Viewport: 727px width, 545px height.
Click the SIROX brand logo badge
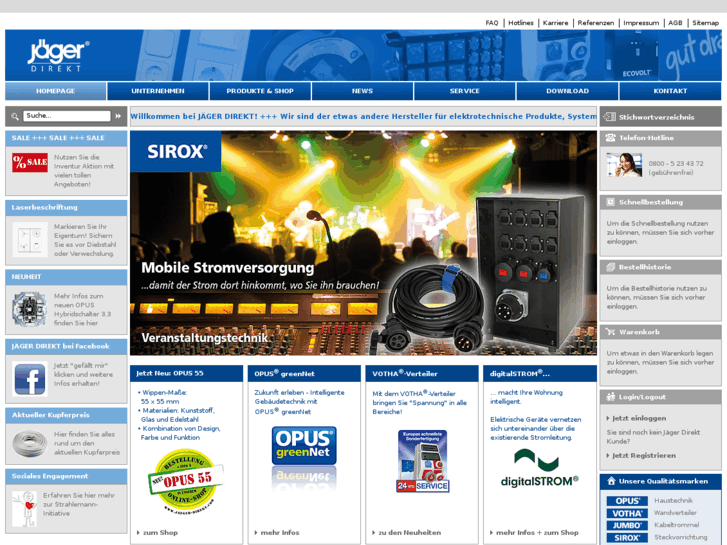click(x=627, y=538)
